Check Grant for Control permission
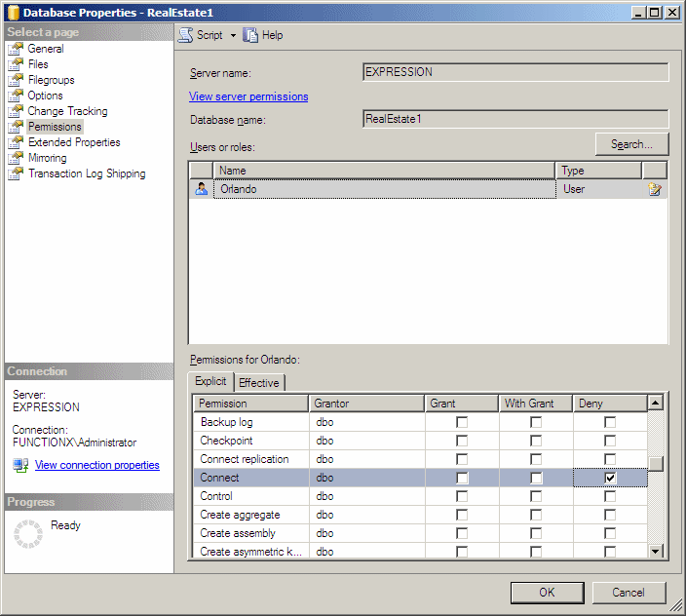This screenshot has height=616, width=686. (462, 496)
